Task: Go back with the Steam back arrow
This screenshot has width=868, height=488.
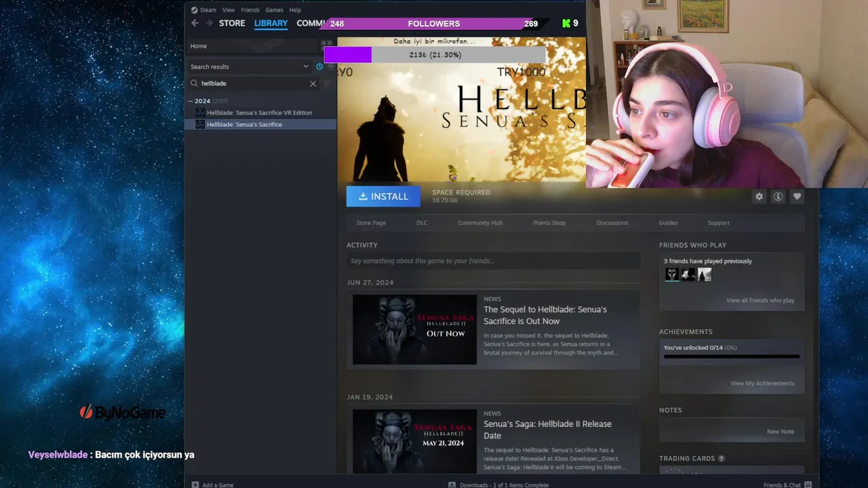Action: point(195,23)
